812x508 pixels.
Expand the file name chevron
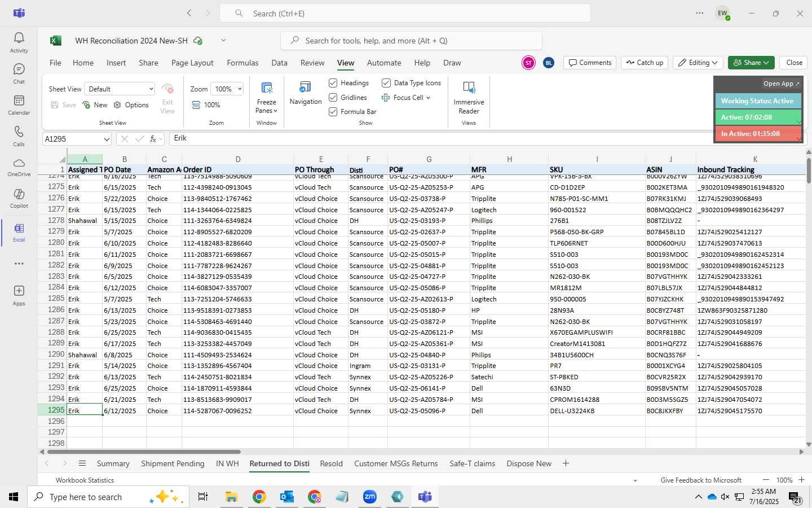(223, 41)
